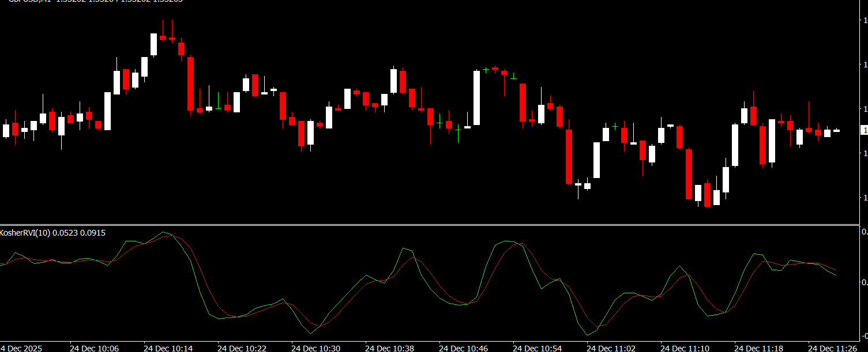
Task: Click the 24 Dec 10:22 time label
Action: pyautogui.click(x=242, y=348)
